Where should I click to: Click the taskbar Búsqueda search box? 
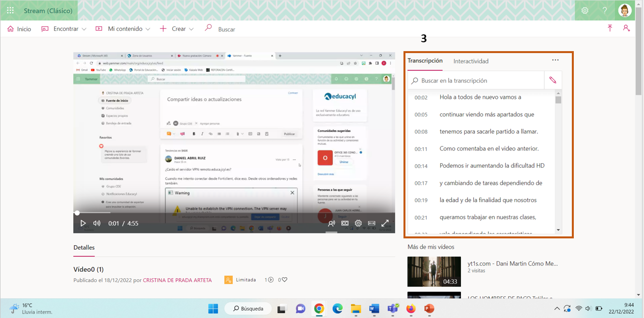click(x=247, y=309)
